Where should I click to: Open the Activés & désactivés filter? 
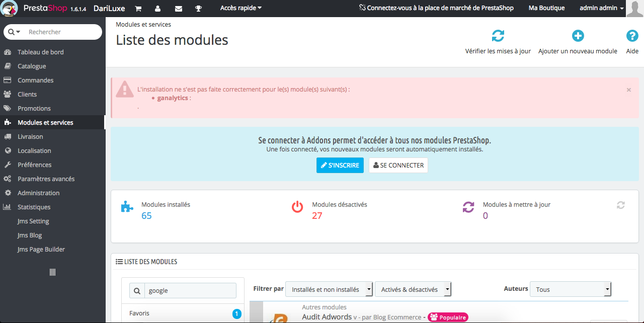click(413, 289)
